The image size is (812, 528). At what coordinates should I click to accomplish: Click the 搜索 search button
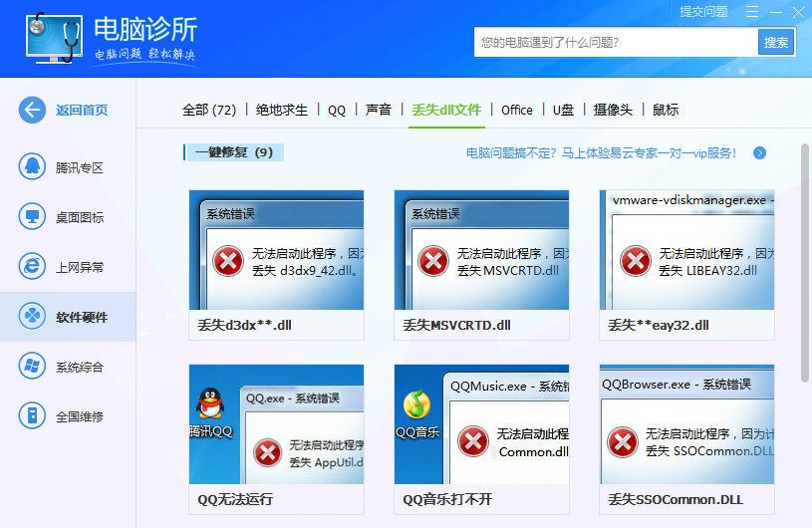(775, 42)
